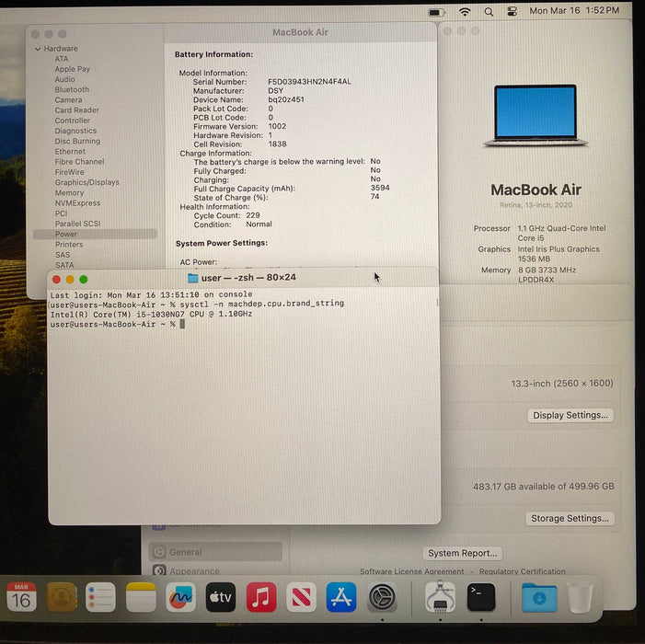Open the Wi-Fi menu in the menu bar

click(465, 12)
